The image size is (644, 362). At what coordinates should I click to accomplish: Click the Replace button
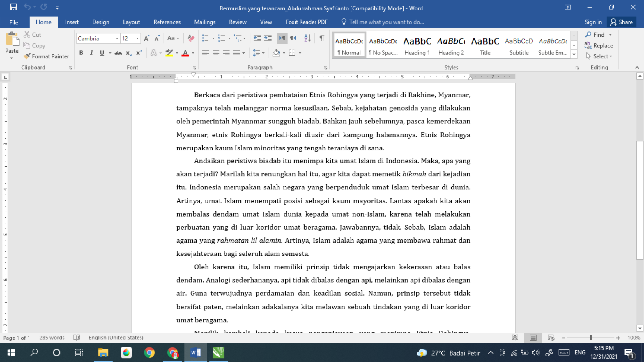[x=599, y=45]
